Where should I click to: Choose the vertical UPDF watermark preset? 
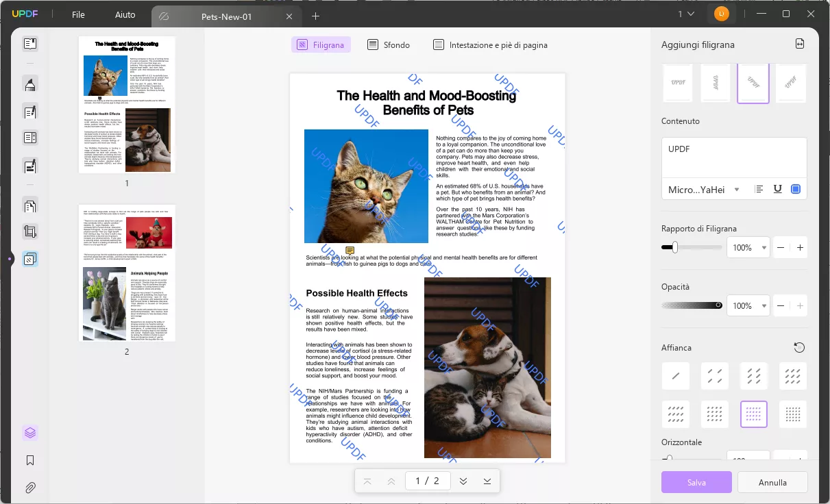click(x=716, y=84)
